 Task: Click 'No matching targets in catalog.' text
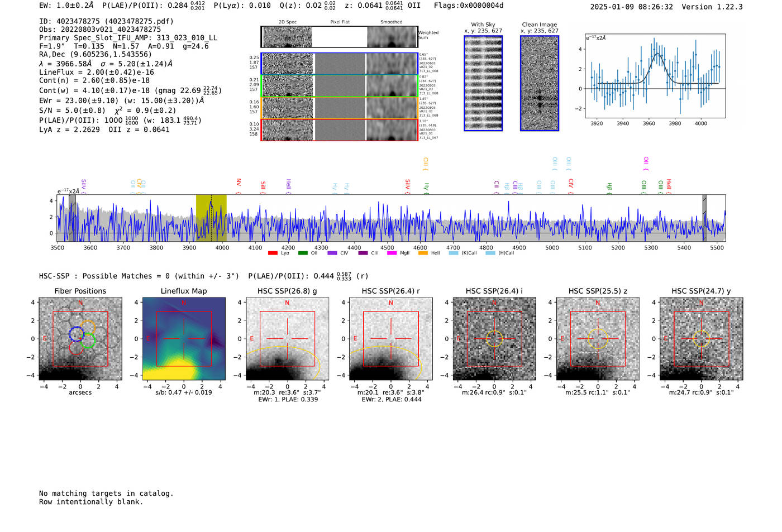click(106, 493)
